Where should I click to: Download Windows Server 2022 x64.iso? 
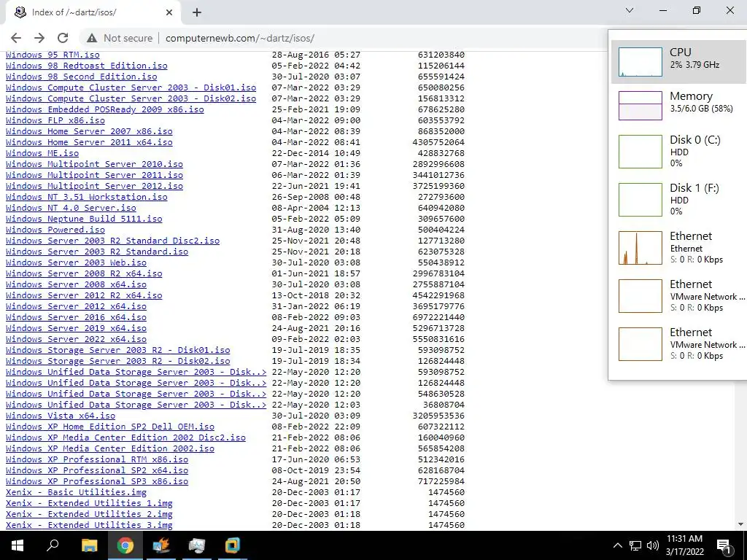point(76,340)
